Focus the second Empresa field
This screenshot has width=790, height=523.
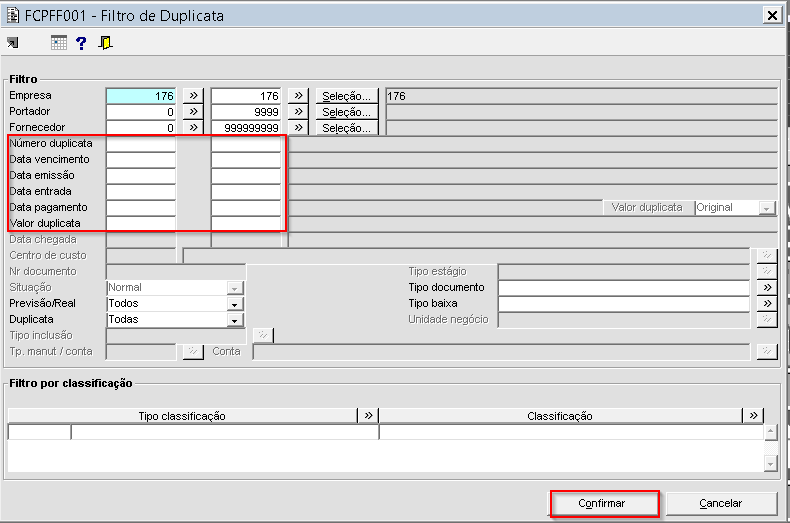[x=246, y=96]
